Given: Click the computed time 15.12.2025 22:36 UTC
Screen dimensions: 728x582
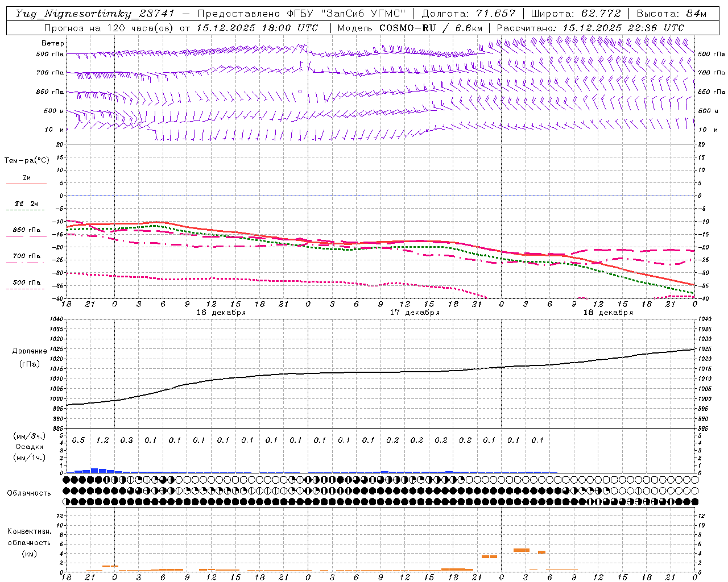Looking at the screenshot, I should [623, 28].
